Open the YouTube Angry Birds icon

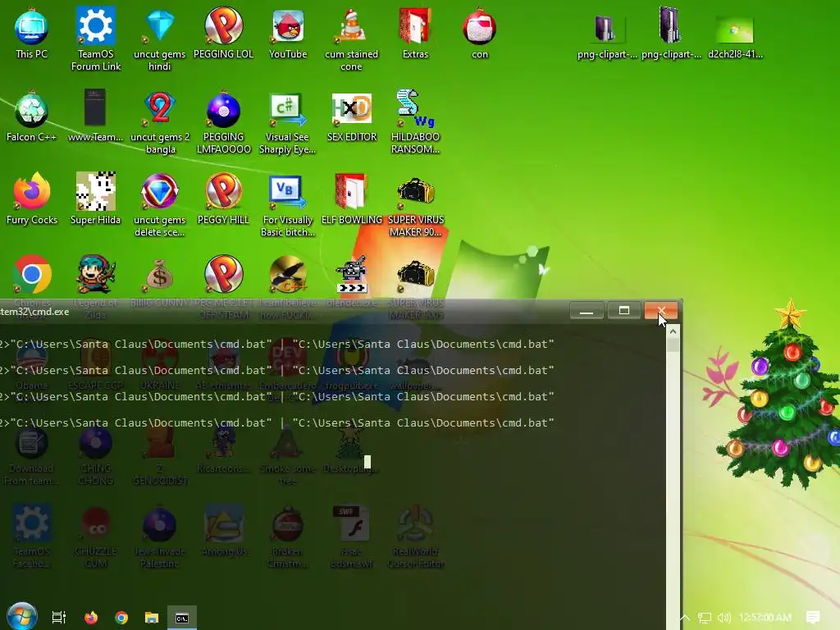coord(288,34)
